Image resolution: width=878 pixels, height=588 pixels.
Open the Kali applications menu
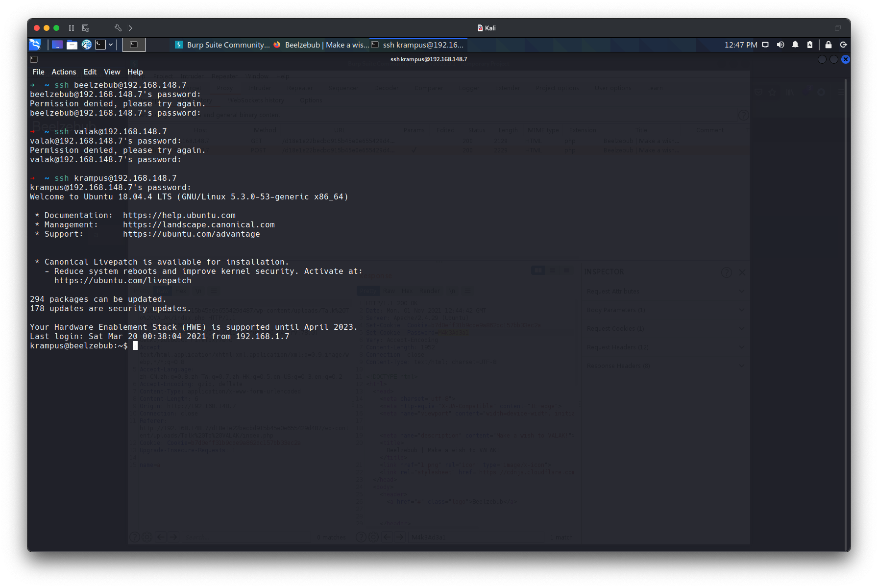tap(35, 45)
